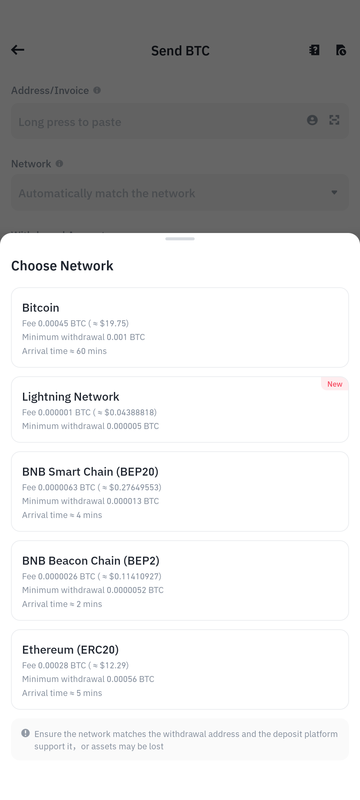Viewport: 360px width, 800px height.
Task: Open the withdrawal history icon
Action: (341, 49)
